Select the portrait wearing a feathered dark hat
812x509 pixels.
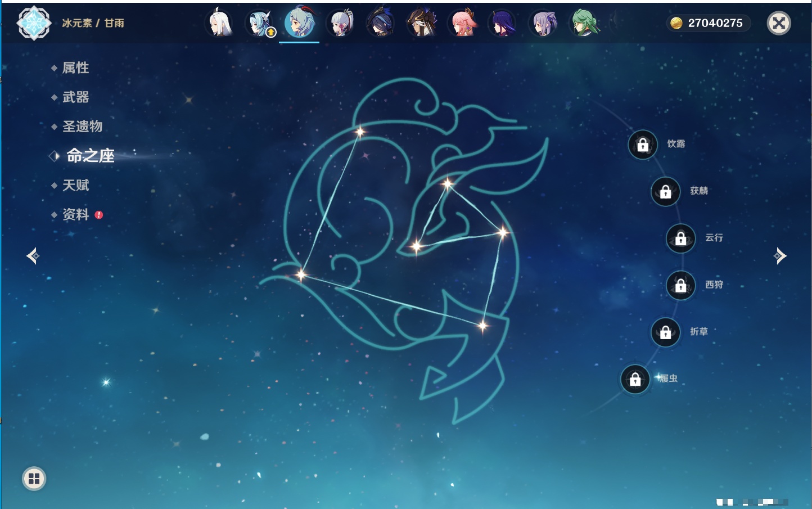[422, 23]
